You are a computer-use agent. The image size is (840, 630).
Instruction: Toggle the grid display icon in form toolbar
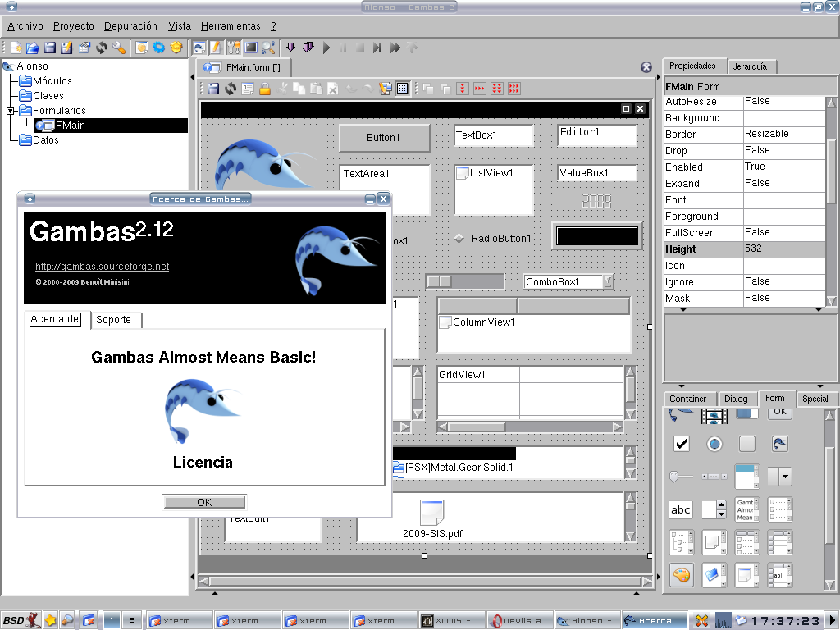402,89
